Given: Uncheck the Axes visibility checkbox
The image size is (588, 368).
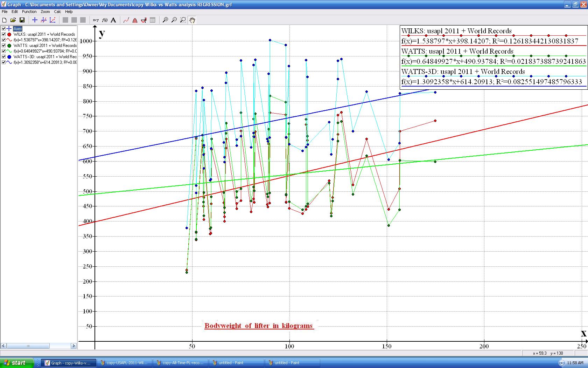Looking at the screenshot, I should tap(4, 29).
